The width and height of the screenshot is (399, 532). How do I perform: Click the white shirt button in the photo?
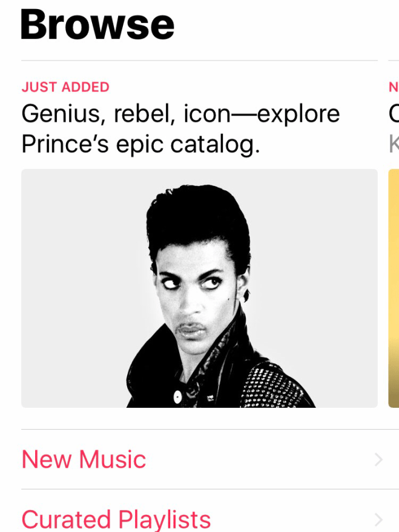tap(177, 397)
